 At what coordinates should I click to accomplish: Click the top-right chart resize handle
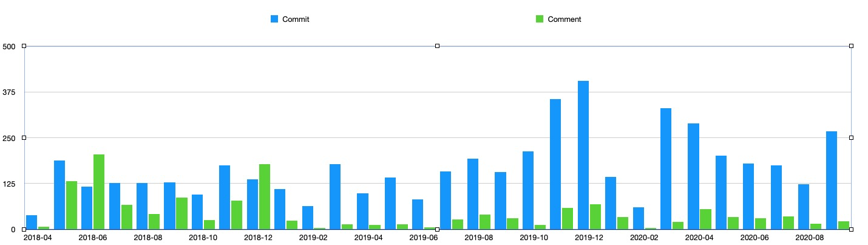(851, 46)
